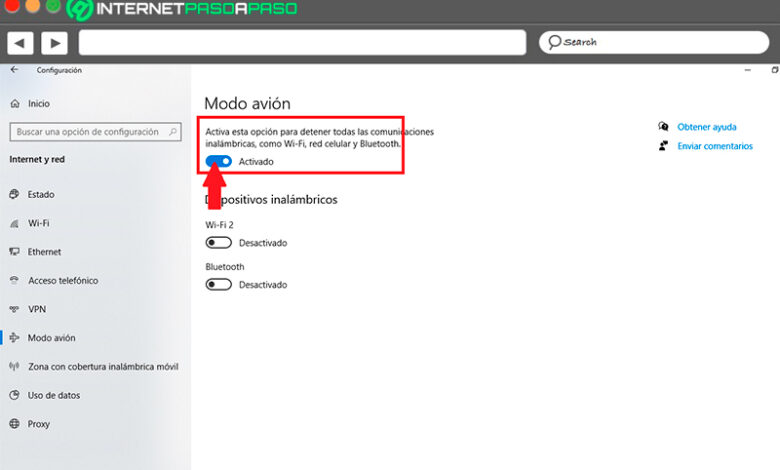Minimize the Configuración window
This screenshot has height=470, width=780.
[748, 70]
